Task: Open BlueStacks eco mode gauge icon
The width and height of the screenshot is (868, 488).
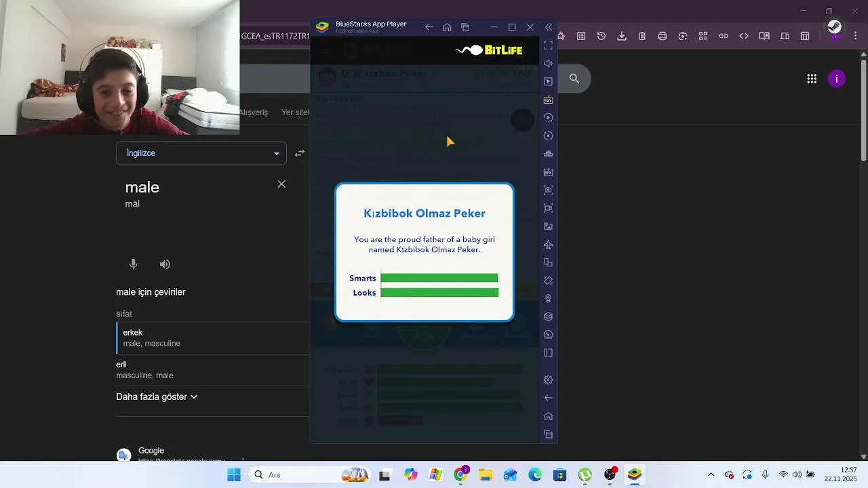Action: 549,335
